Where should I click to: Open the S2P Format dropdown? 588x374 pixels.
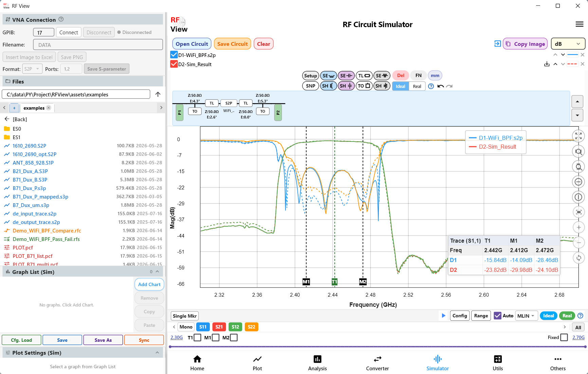coord(32,69)
